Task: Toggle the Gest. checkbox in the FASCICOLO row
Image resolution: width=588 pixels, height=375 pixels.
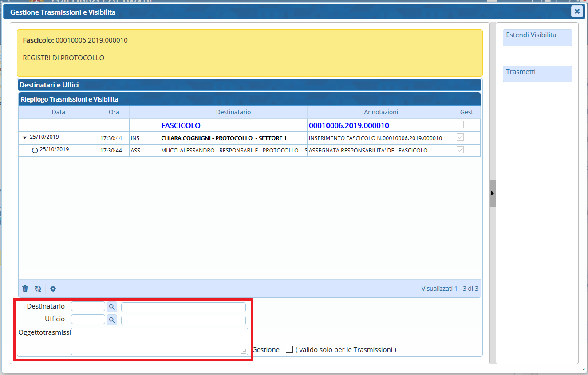Action: click(460, 125)
